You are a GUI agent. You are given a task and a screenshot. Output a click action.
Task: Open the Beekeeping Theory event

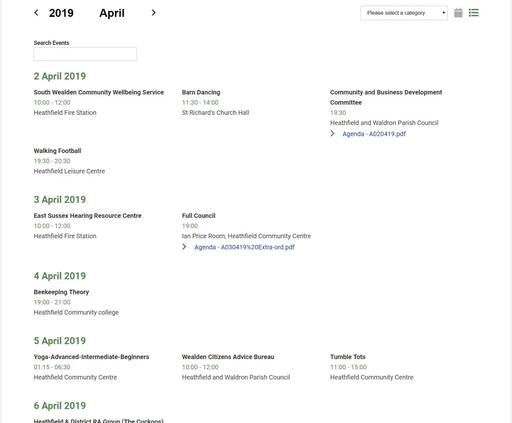click(x=61, y=292)
